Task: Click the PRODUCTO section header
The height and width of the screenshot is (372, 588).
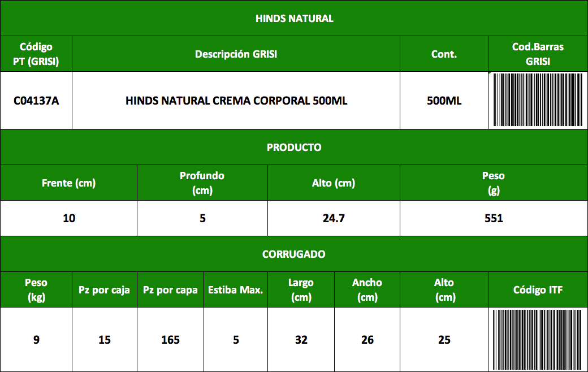Action: pos(294,147)
